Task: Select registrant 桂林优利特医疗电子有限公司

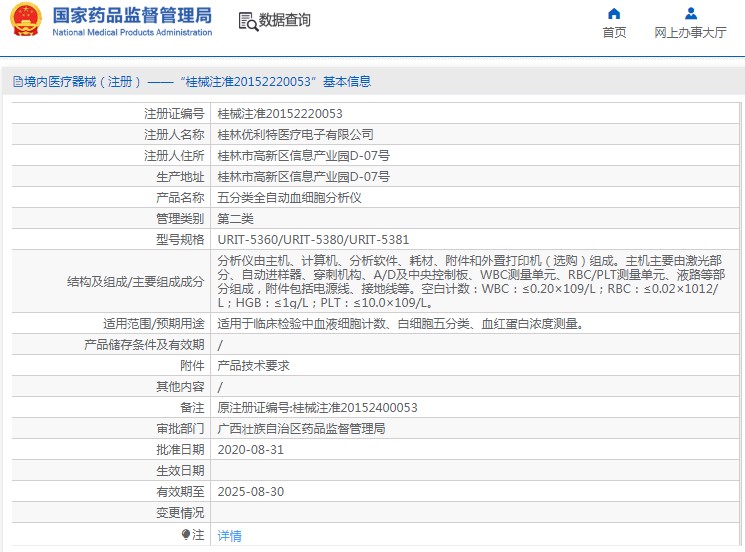Action: pyautogui.click(x=295, y=135)
